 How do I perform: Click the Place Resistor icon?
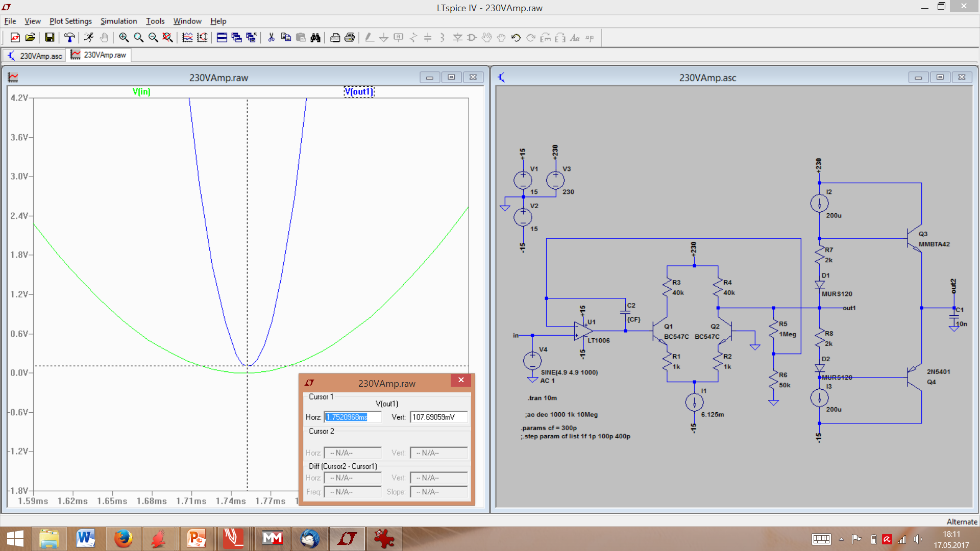pyautogui.click(x=413, y=37)
